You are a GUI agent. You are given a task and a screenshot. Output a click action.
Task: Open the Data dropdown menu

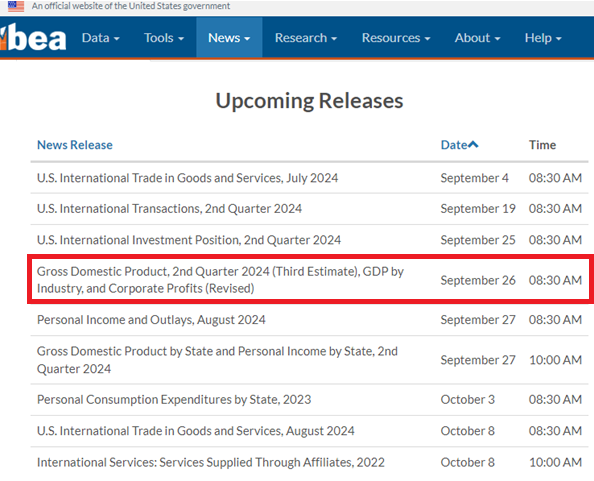(x=100, y=37)
